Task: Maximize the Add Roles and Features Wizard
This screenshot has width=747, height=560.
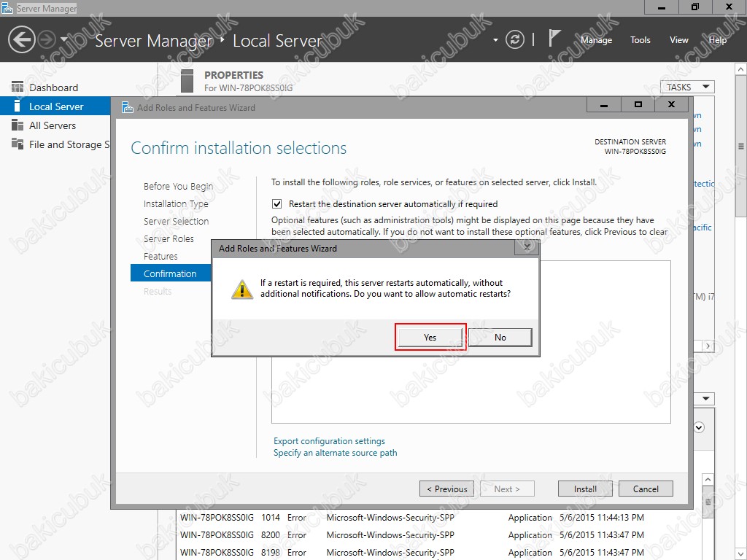Action: (x=638, y=105)
